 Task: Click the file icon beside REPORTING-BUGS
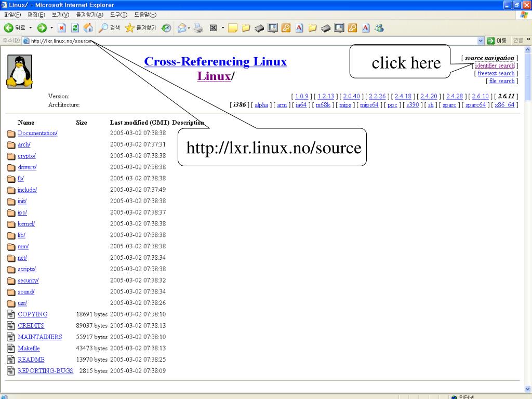(11, 370)
